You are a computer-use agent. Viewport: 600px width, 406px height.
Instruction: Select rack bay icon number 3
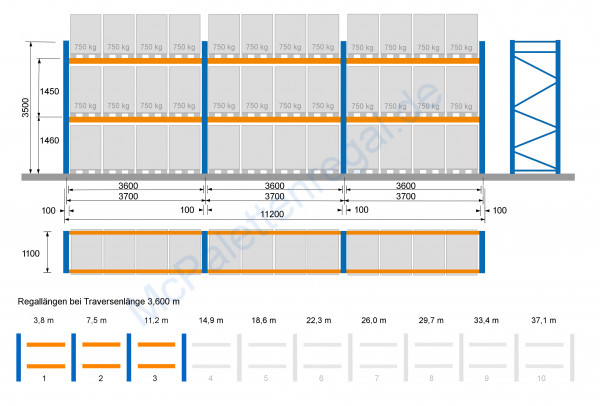pyautogui.click(x=157, y=357)
